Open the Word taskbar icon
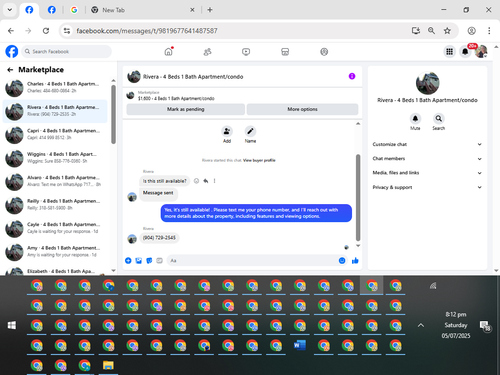This screenshot has height=375, width=500. pos(300,345)
